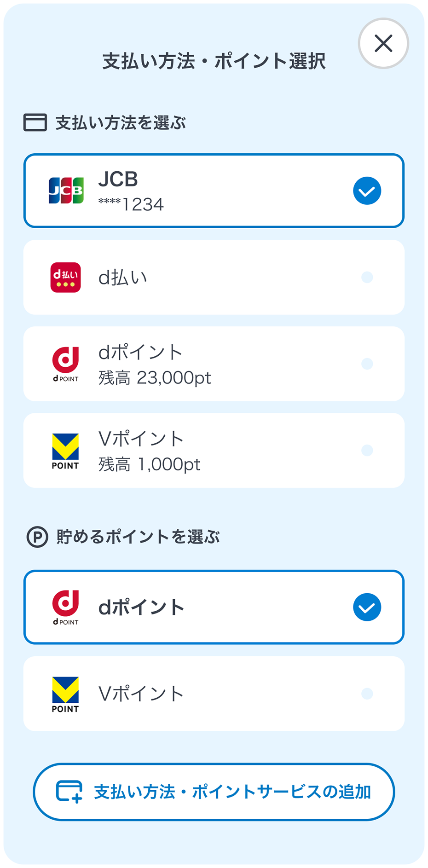Select the d払い radio button
This screenshot has width=428, height=868.
(367, 278)
